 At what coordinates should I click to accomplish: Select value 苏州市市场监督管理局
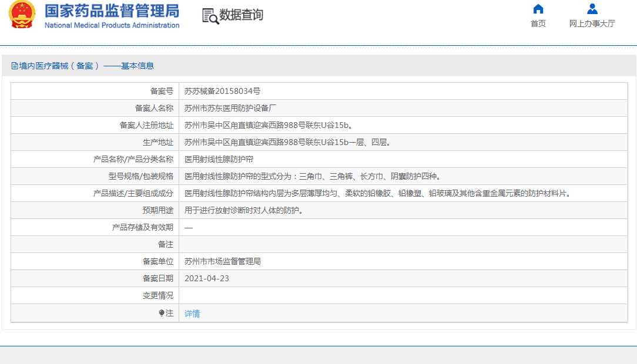[x=223, y=262]
